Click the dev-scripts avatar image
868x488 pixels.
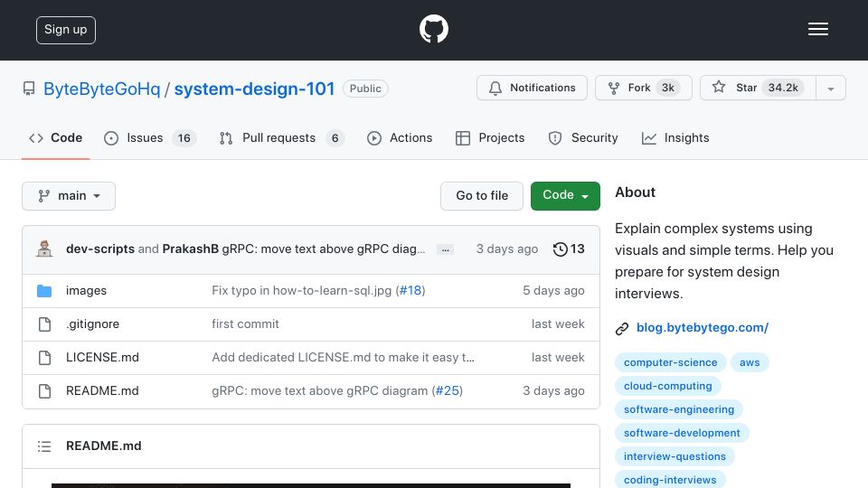coord(44,249)
